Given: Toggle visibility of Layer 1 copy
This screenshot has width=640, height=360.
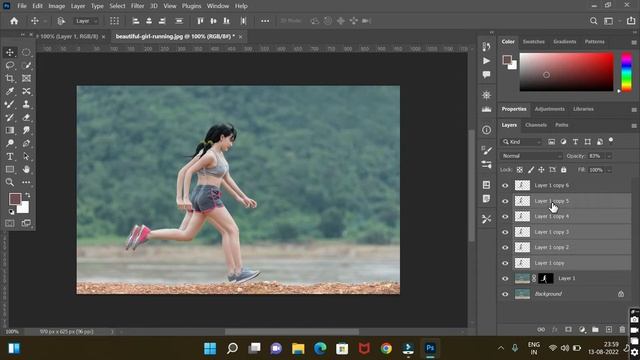Looking at the screenshot, I should [505, 263].
